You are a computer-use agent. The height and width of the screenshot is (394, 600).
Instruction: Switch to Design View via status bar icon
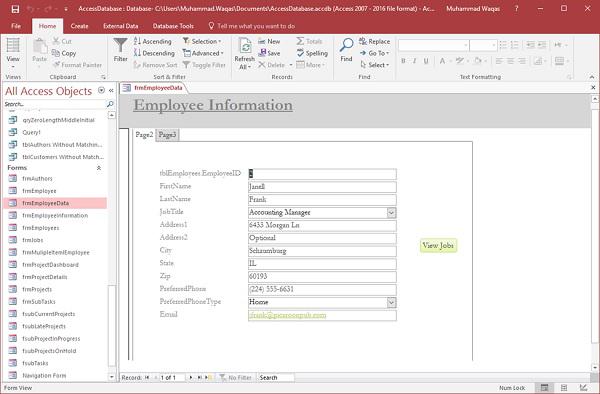coord(583,388)
